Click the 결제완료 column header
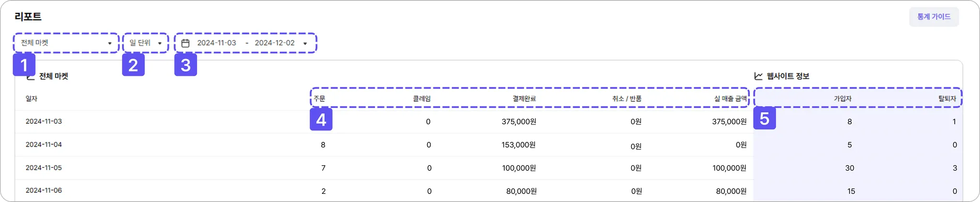This screenshot has height=202, width=980. (524, 99)
